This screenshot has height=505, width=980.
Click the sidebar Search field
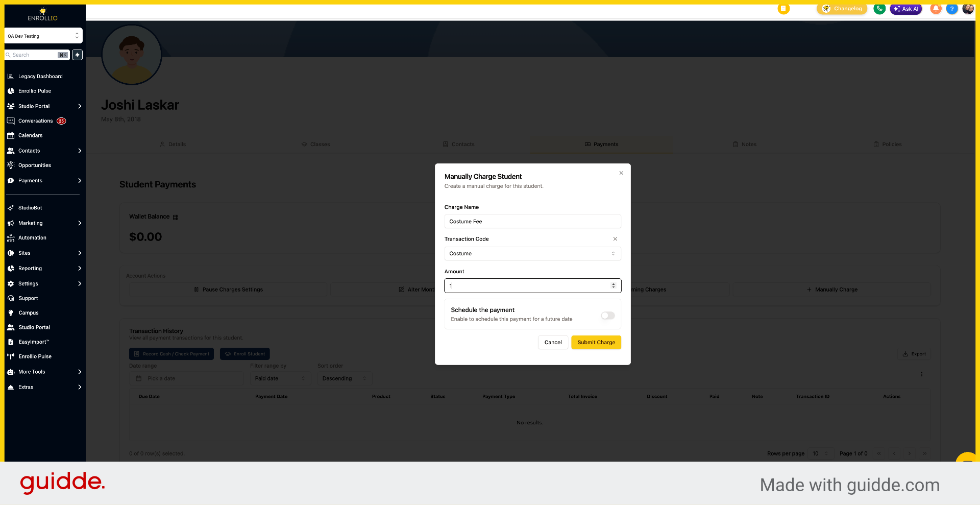[x=37, y=55]
